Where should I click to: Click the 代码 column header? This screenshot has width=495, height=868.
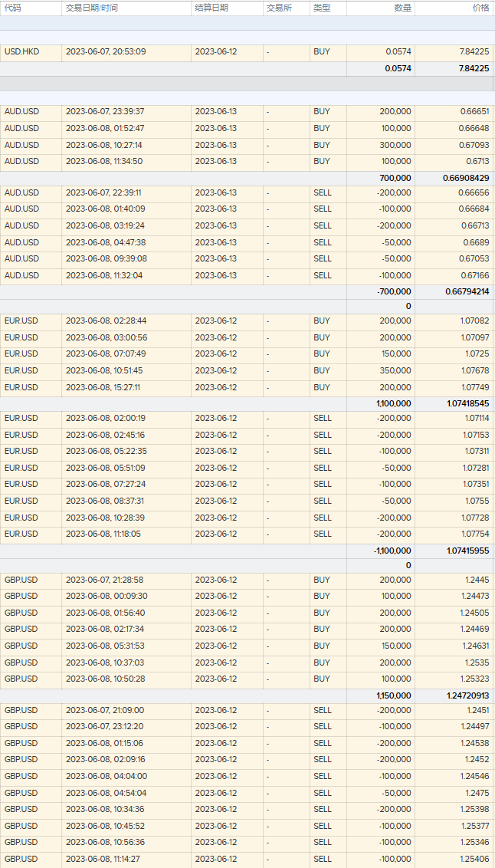(x=13, y=8)
